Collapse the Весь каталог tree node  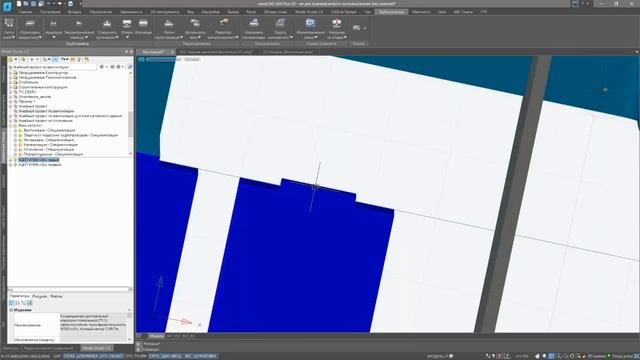click(11, 125)
